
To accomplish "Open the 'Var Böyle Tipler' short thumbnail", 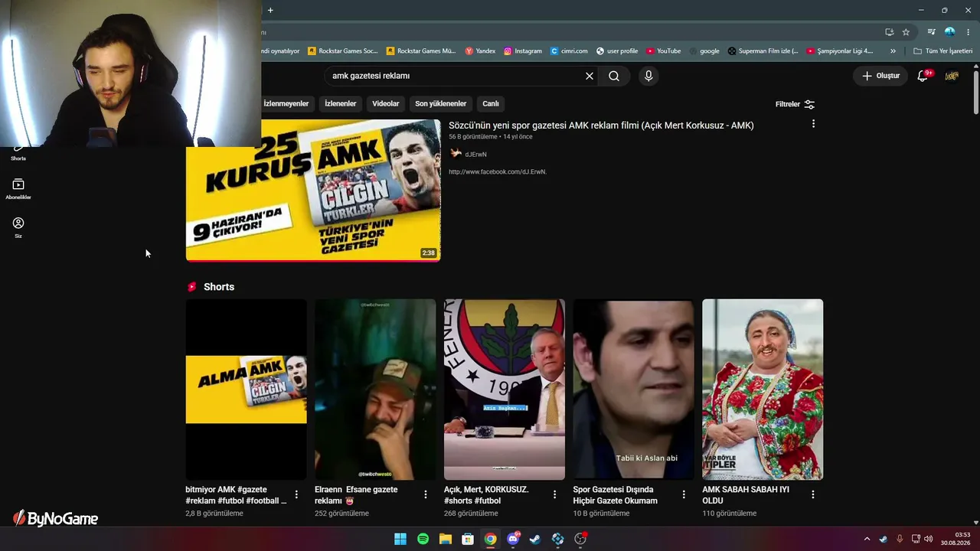I will click(x=763, y=390).
